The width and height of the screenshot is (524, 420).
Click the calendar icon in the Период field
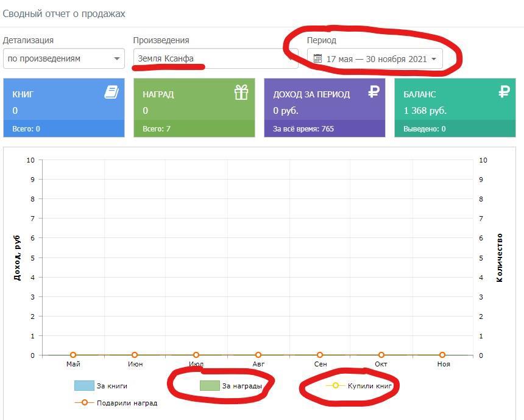(317, 59)
